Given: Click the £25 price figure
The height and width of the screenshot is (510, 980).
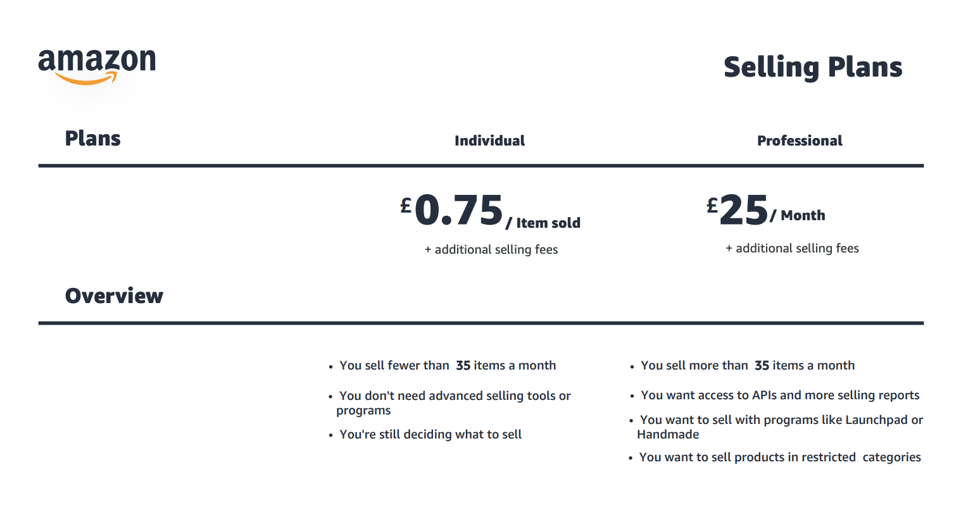Looking at the screenshot, I should pos(738,210).
